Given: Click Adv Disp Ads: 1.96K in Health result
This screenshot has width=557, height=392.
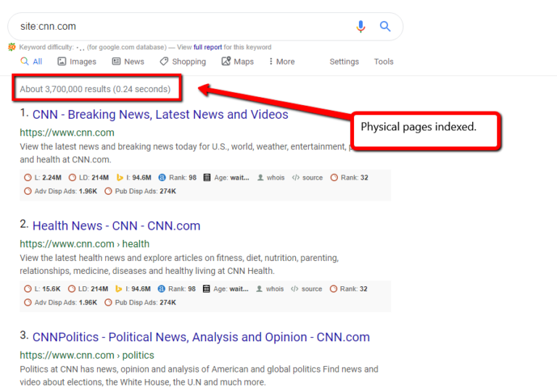Looking at the screenshot, I should pos(60,303).
